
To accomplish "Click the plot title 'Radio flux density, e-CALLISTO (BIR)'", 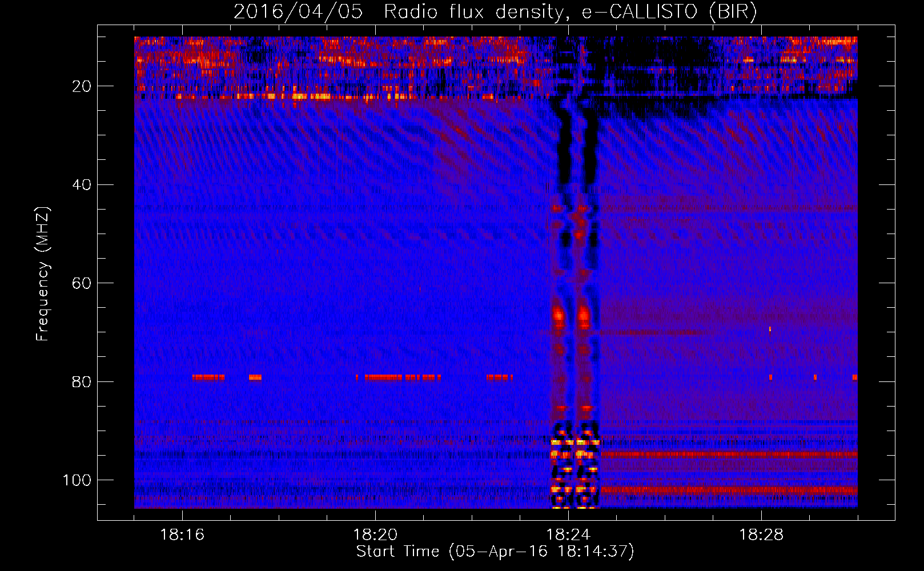I will (x=570, y=11).
